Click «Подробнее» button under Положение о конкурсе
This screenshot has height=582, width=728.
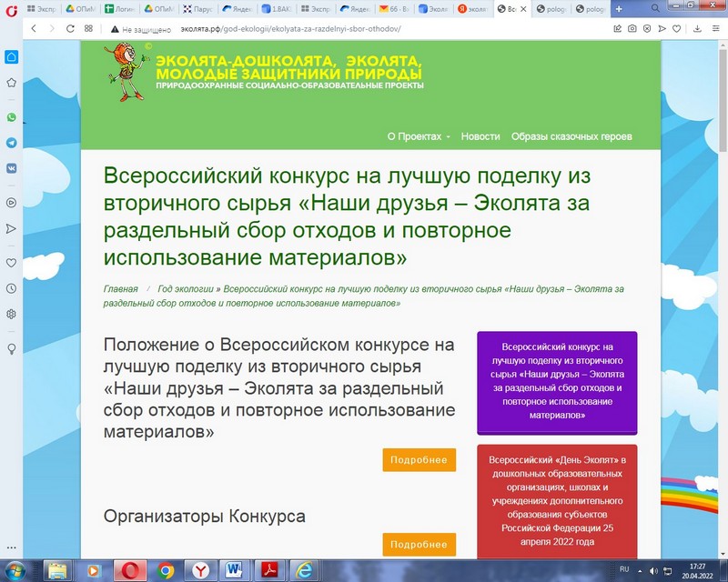(x=419, y=460)
